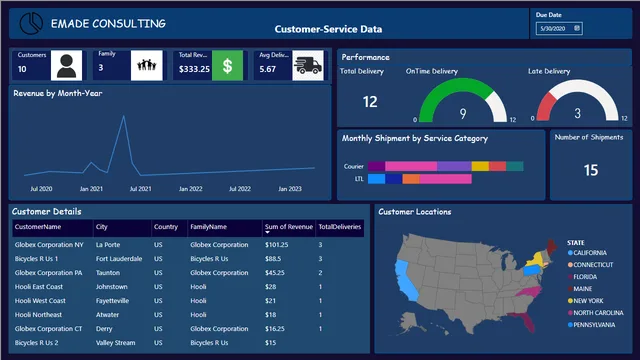Click the Emade Consulting pie chart logo

pyautogui.click(x=31, y=23)
